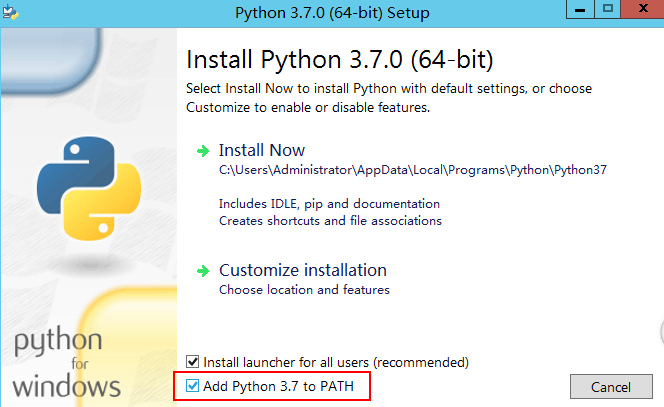This screenshot has width=664, height=407.
Task: Click the 'Add Python 3.7 to PATH' label
Action: (x=278, y=386)
